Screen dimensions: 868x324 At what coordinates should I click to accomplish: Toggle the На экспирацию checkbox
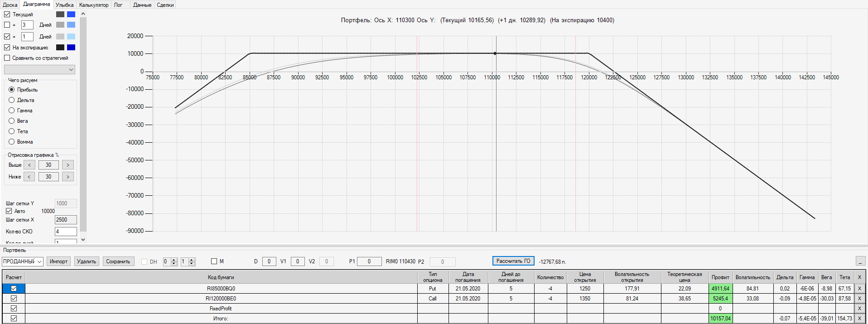click(7, 48)
